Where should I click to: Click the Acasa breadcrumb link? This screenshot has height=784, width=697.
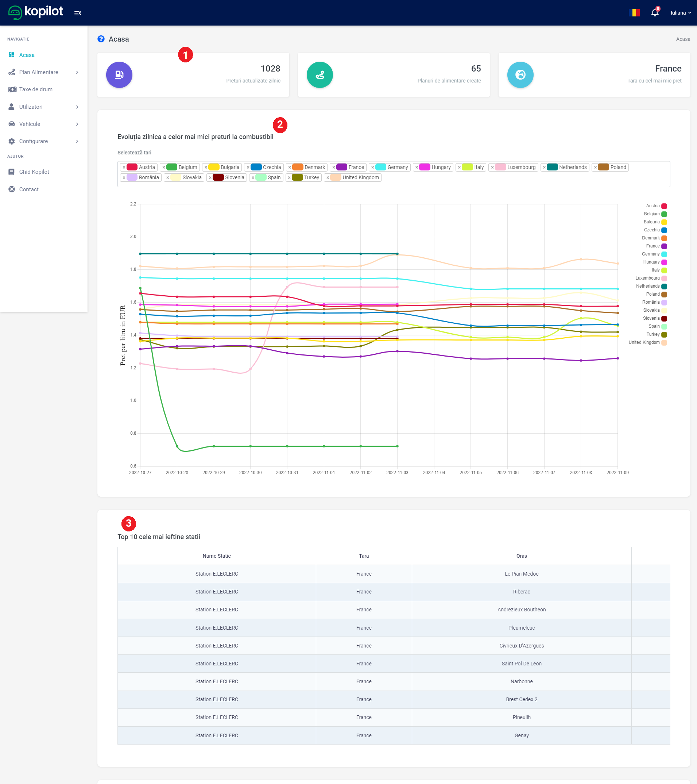click(682, 39)
